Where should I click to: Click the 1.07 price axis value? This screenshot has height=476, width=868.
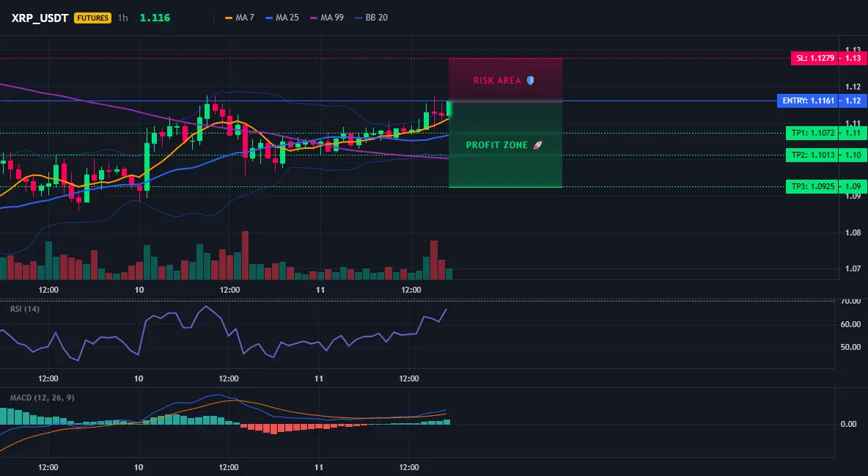pos(853,269)
